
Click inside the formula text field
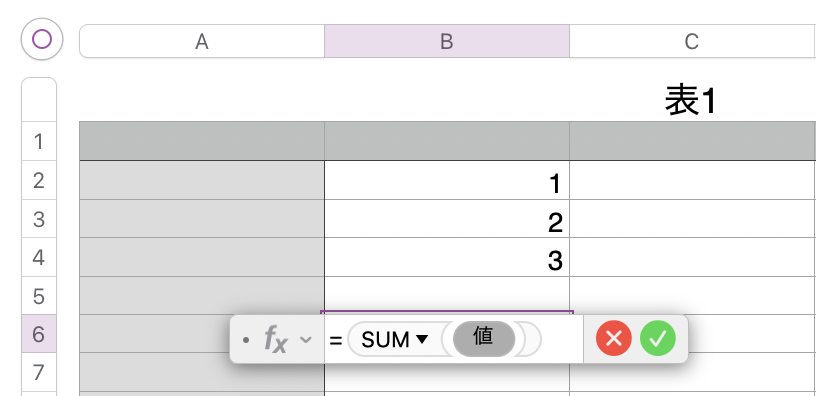tap(454, 339)
